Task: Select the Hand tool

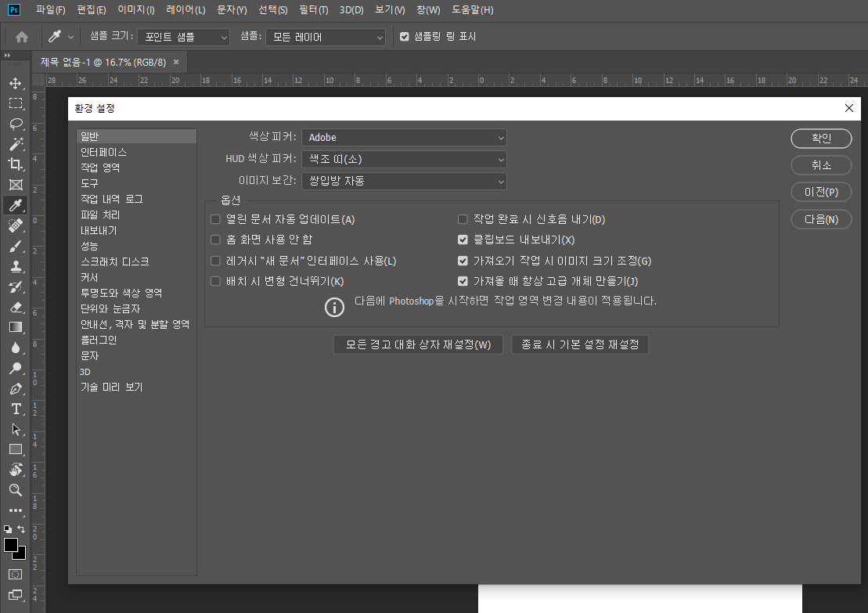Action: pyautogui.click(x=16, y=471)
